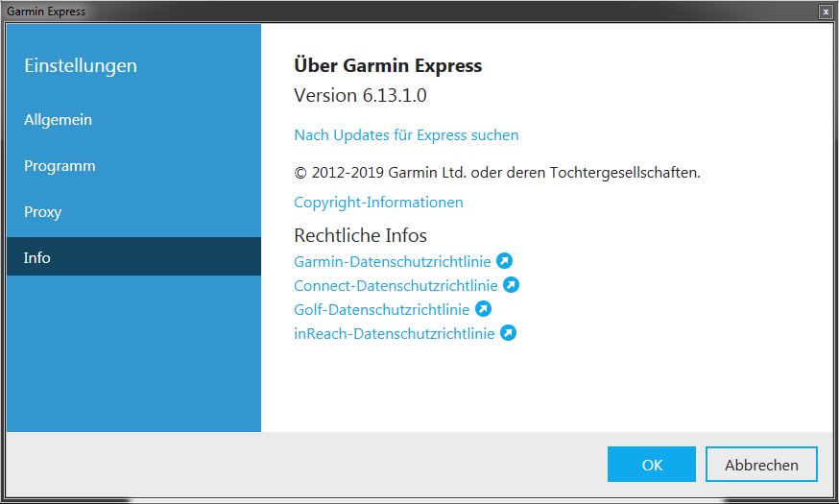Image resolution: width=839 pixels, height=504 pixels.
Task: Switch to the Programm settings section
Action: click(60, 166)
